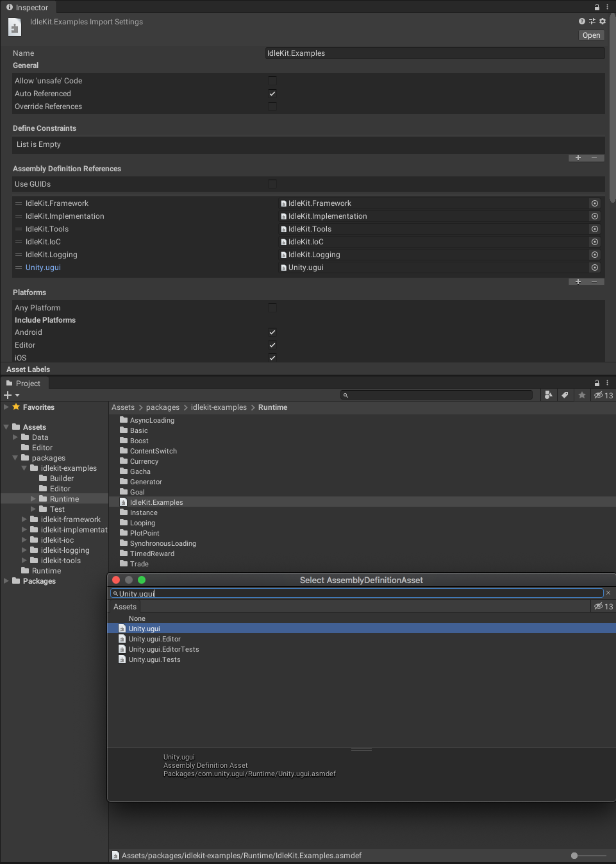The height and width of the screenshot is (864, 616).
Task: Expand the idlekit-framework folder node
Action: pyautogui.click(x=24, y=520)
